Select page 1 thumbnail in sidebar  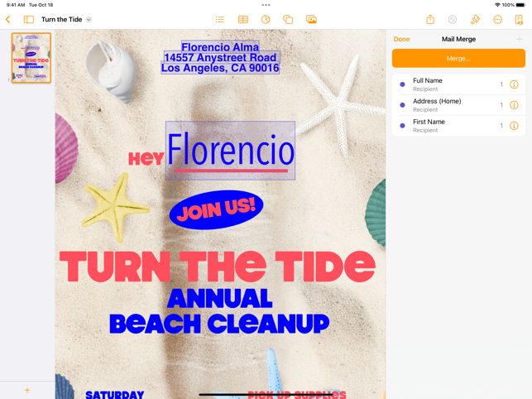click(x=31, y=58)
